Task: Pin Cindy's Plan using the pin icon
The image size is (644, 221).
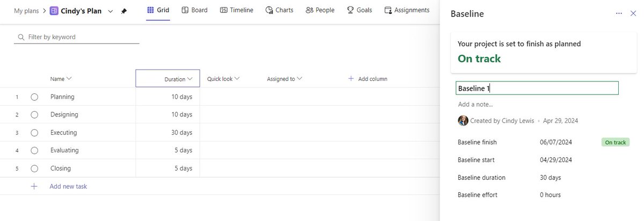Action: point(124,11)
